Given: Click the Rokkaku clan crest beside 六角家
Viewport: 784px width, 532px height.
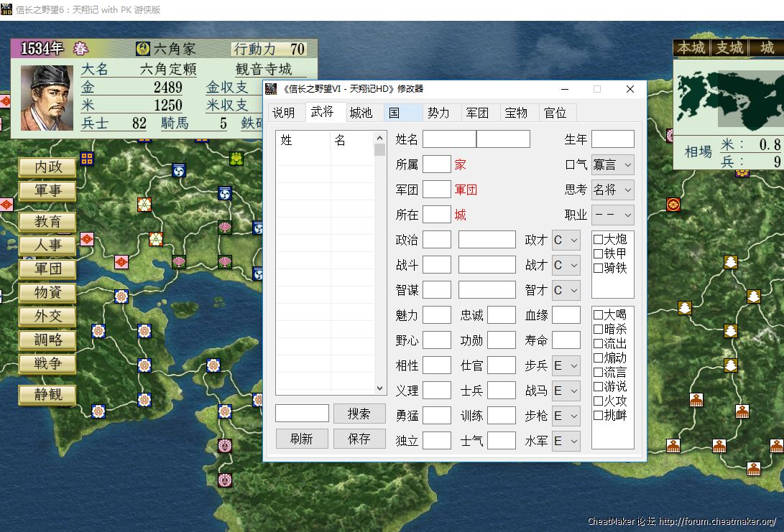Looking at the screenshot, I should [x=142, y=49].
